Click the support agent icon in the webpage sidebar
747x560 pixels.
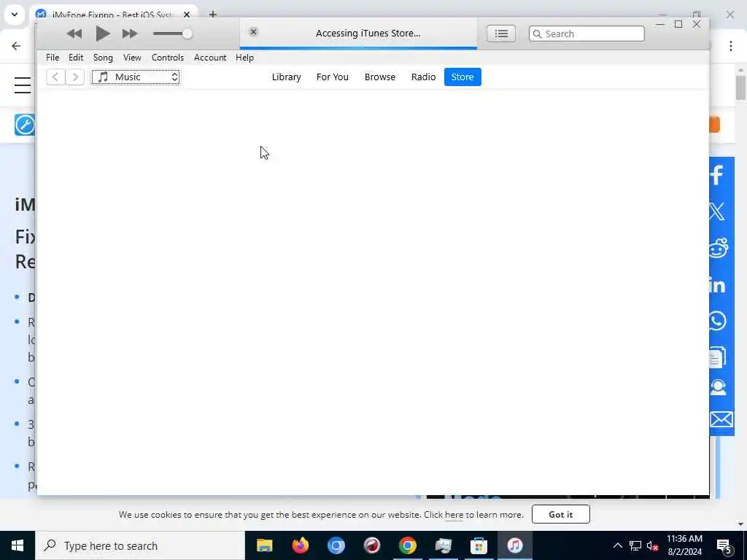coord(718,387)
